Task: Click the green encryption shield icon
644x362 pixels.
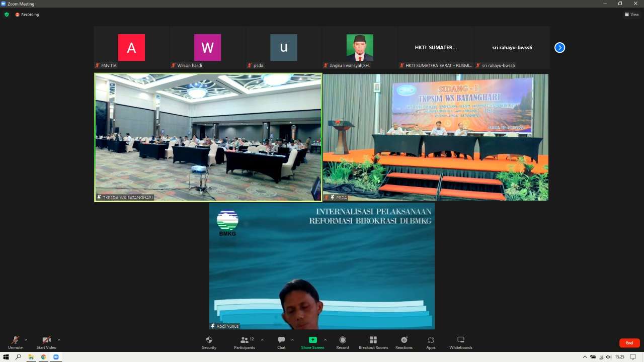Action: (7, 15)
